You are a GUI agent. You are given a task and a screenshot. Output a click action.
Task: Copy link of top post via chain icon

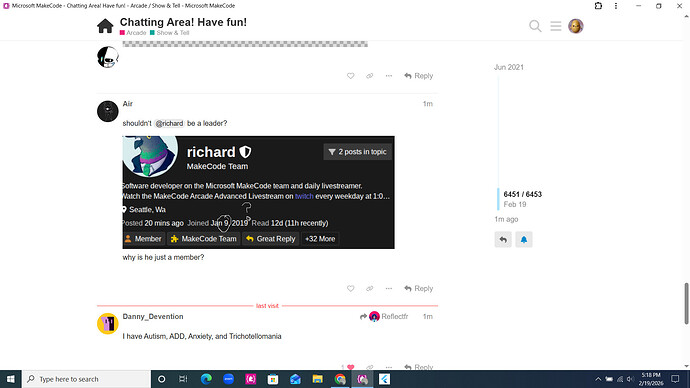[x=370, y=76]
